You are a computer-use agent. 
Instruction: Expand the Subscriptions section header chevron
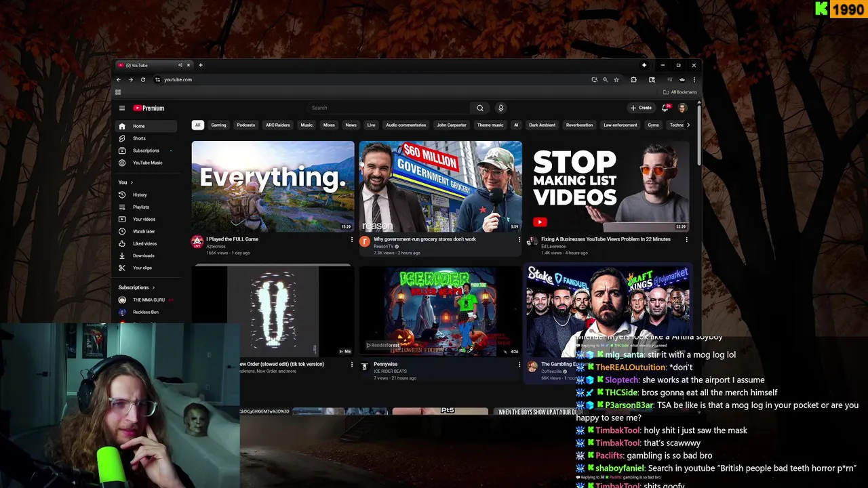coord(153,287)
